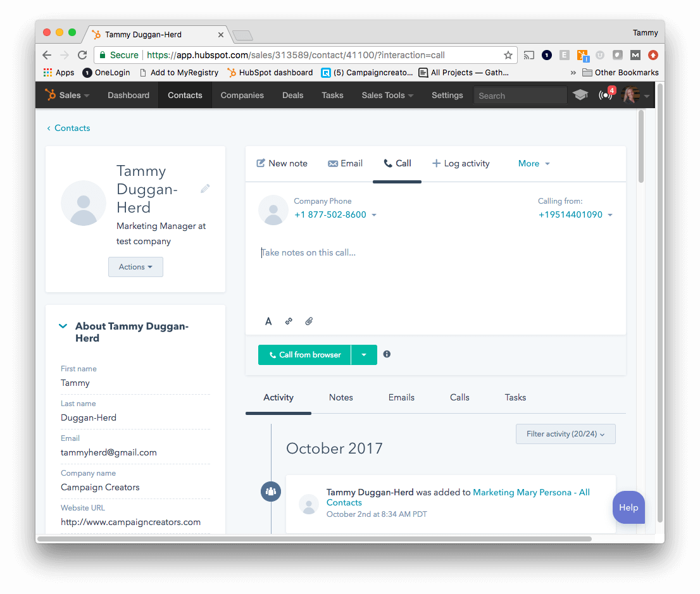
Task: Open the text formatting options in call notes
Action: 268,321
